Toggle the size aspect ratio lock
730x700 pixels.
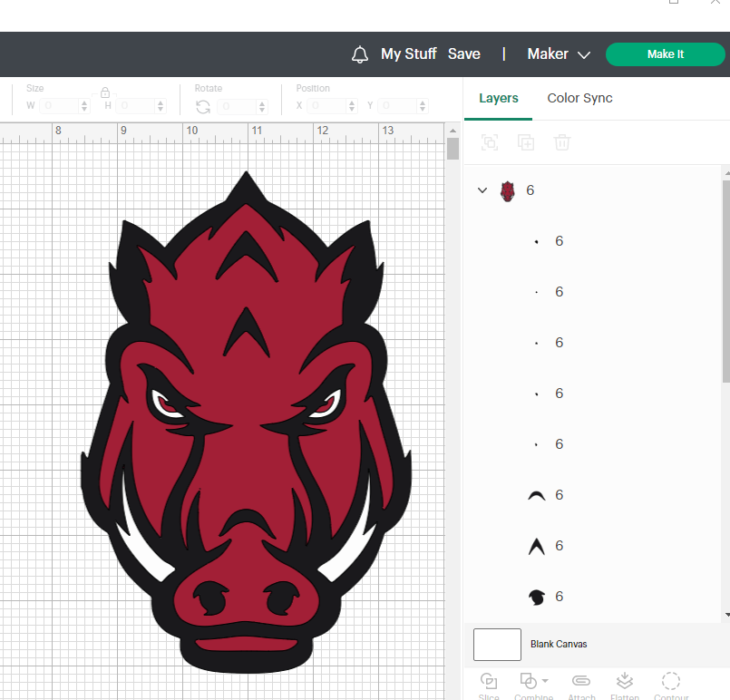coord(105,92)
